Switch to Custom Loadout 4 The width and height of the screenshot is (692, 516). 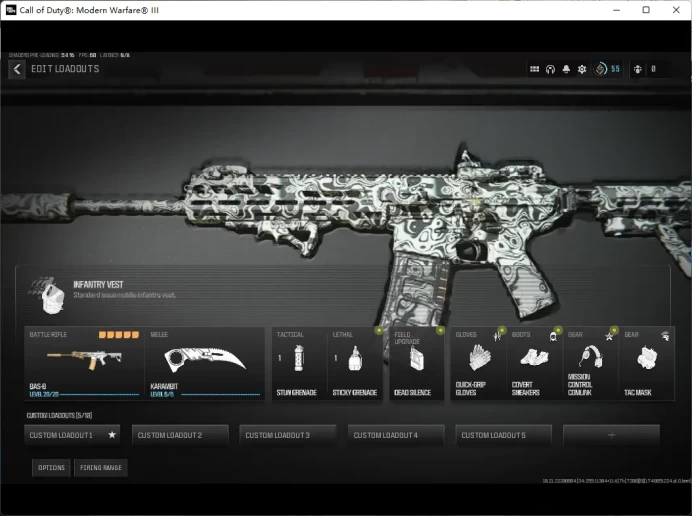[396, 435]
